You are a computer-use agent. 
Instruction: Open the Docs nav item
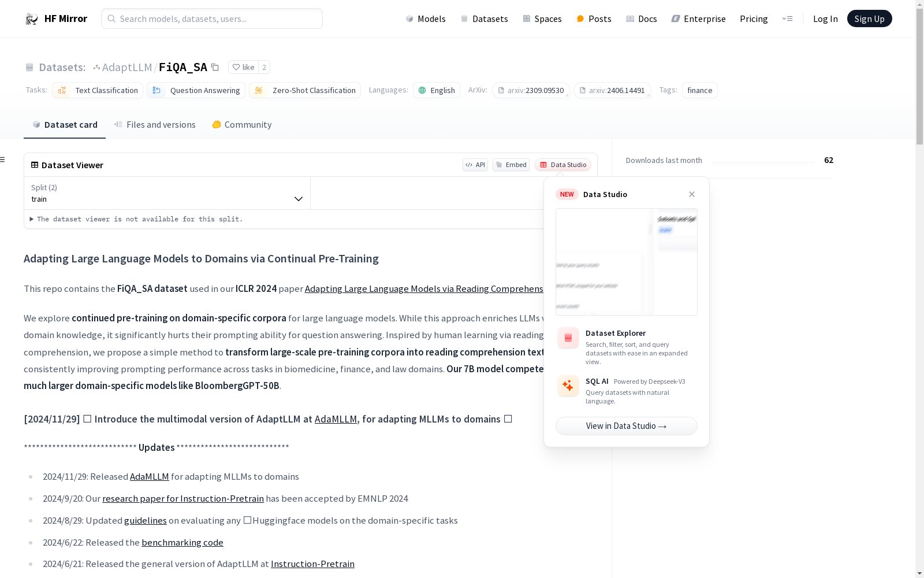click(x=642, y=18)
